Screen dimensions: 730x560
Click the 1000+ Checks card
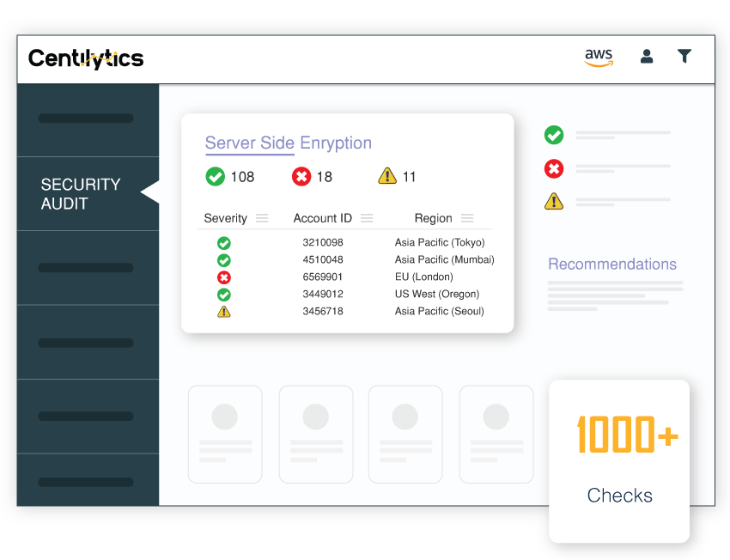(x=619, y=461)
